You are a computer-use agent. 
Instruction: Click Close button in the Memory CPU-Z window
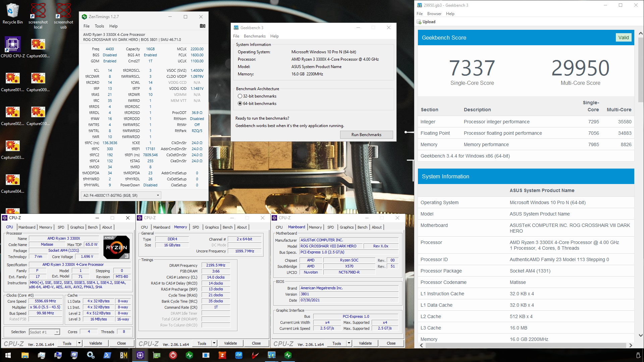pos(256,343)
